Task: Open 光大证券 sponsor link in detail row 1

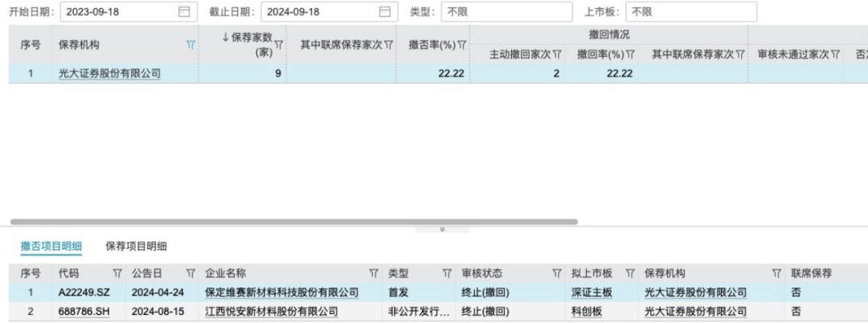Action: pyautogui.click(x=696, y=292)
